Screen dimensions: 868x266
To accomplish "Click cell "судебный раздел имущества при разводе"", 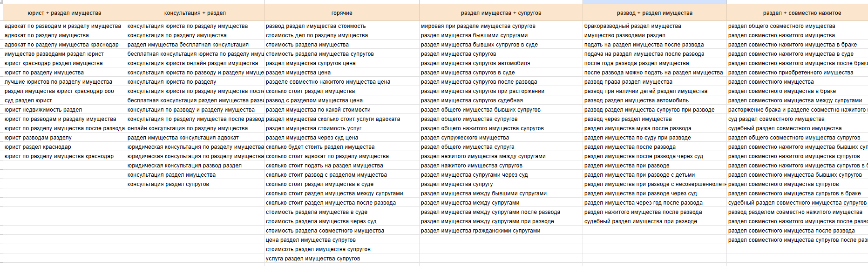I will [655, 221].
